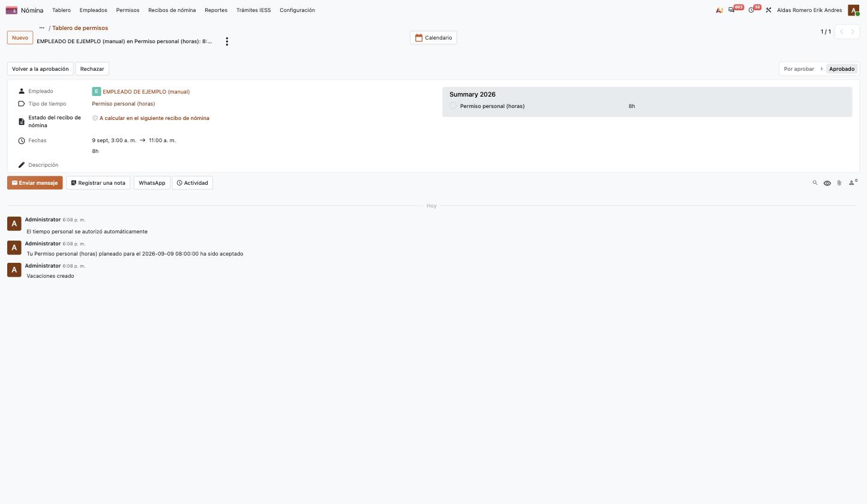Click the Enviar mensaje button
This screenshot has width=867, height=504.
35,183
